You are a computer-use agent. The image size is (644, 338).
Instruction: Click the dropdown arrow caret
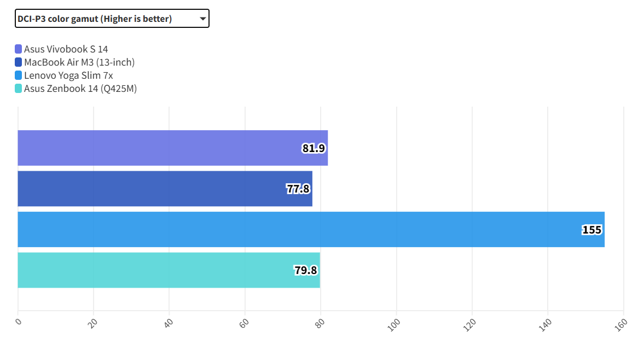coord(202,19)
